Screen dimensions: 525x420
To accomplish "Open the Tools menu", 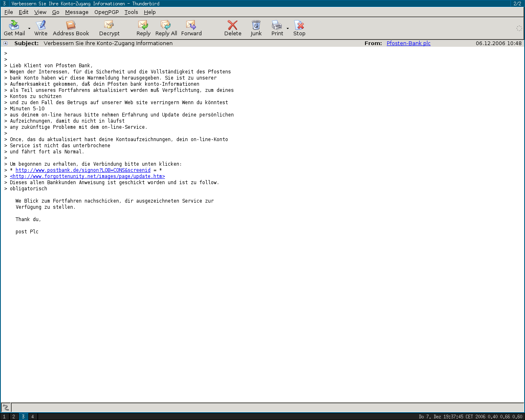I will point(131,12).
